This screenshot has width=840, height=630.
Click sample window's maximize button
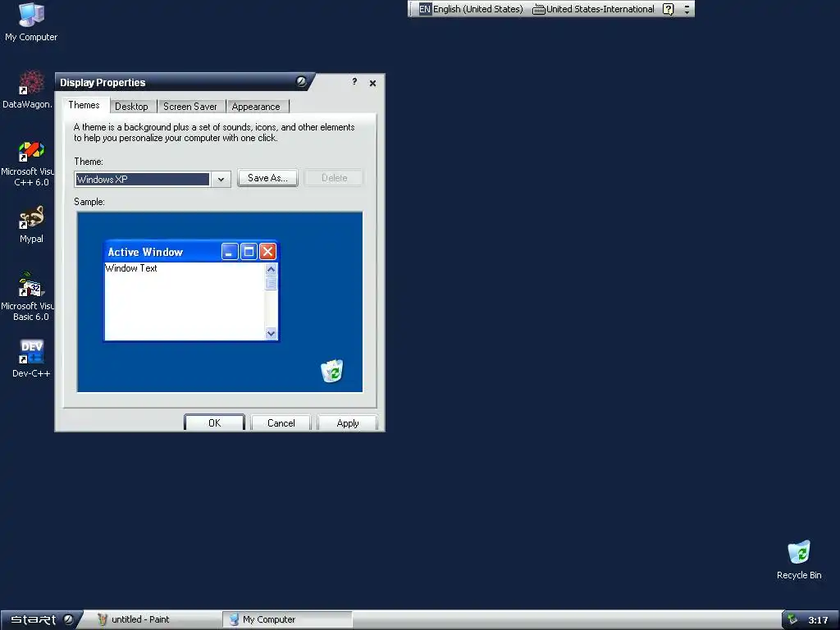click(x=249, y=252)
